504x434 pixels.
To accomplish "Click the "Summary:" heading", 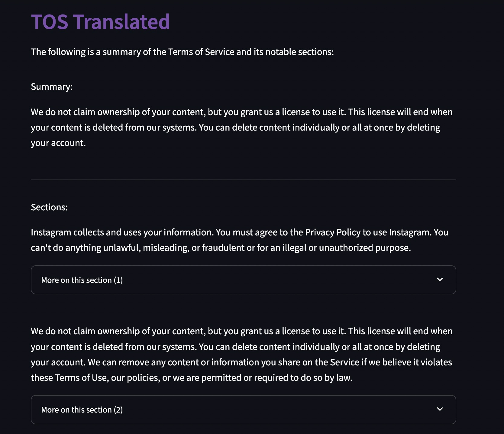I will (52, 87).
